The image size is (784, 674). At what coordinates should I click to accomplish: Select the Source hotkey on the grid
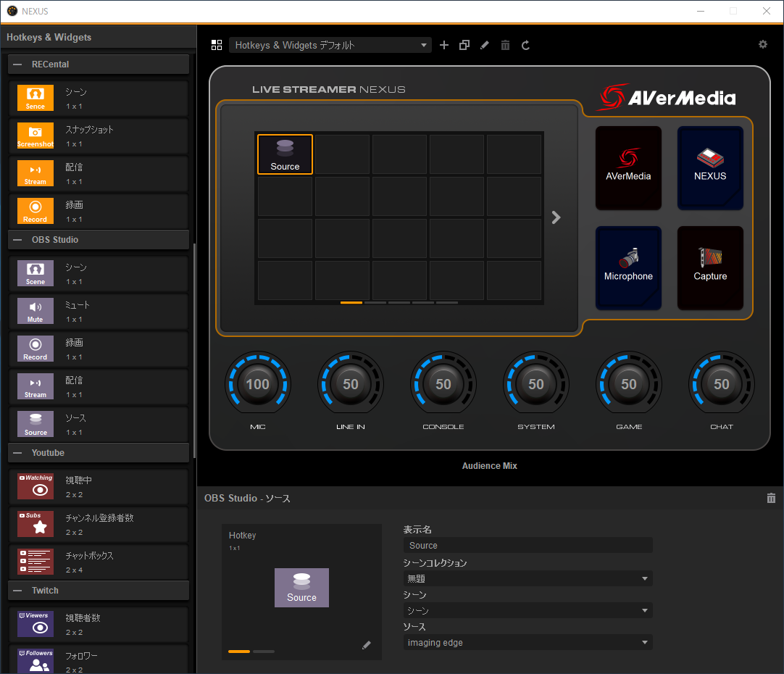pyautogui.click(x=285, y=154)
